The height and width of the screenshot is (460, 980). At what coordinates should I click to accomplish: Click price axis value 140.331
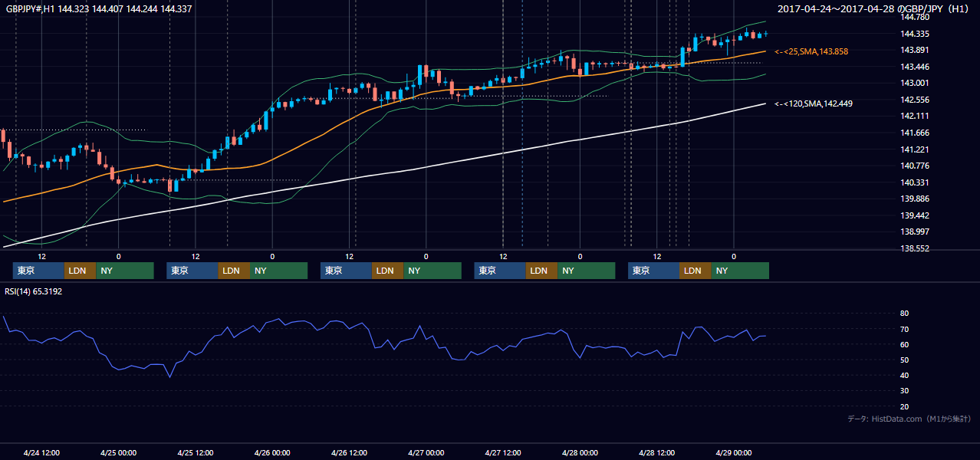[915, 182]
